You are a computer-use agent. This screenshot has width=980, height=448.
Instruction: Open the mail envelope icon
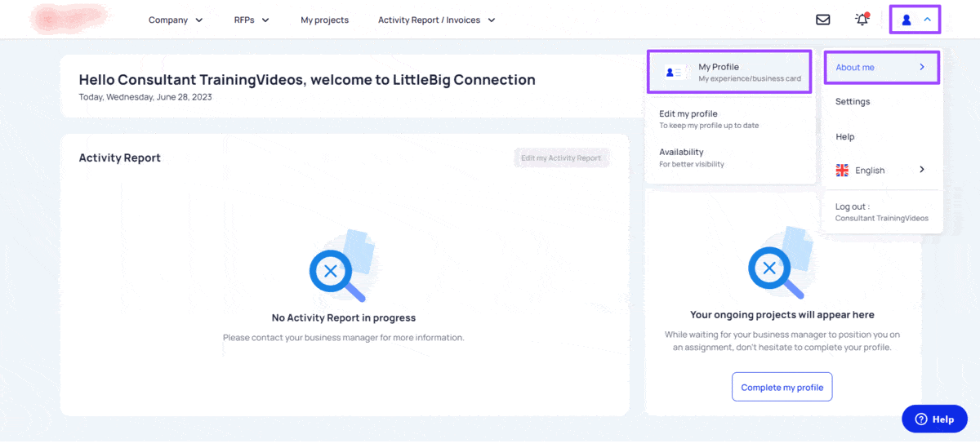[823, 20]
